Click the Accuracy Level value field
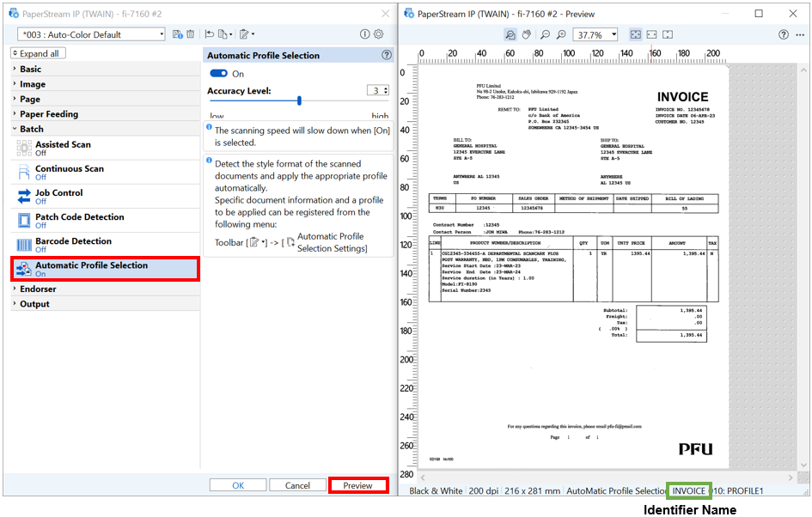Screen dimensions: 812x517 click(375, 90)
